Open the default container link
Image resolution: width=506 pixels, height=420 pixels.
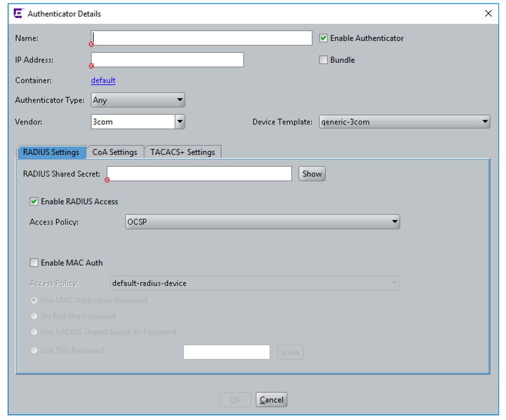point(103,80)
